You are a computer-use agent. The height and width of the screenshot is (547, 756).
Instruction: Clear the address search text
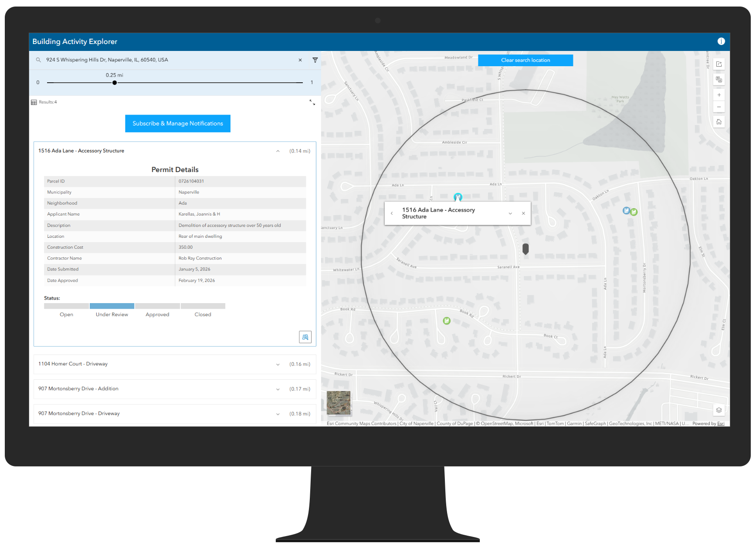(x=300, y=60)
